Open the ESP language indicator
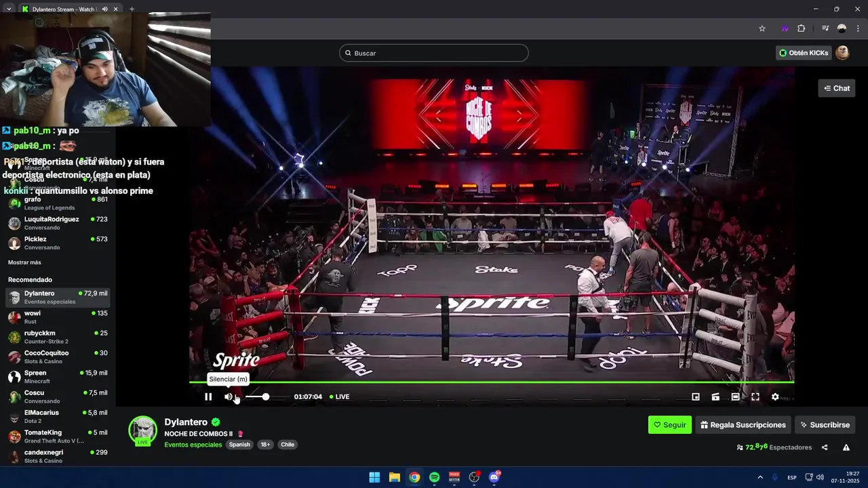 (792, 478)
